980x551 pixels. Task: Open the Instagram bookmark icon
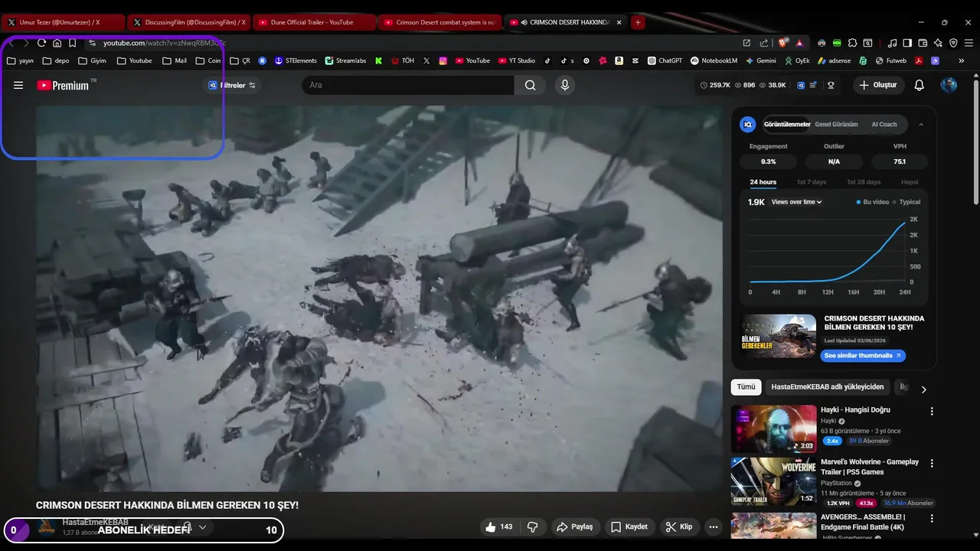[x=443, y=60]
